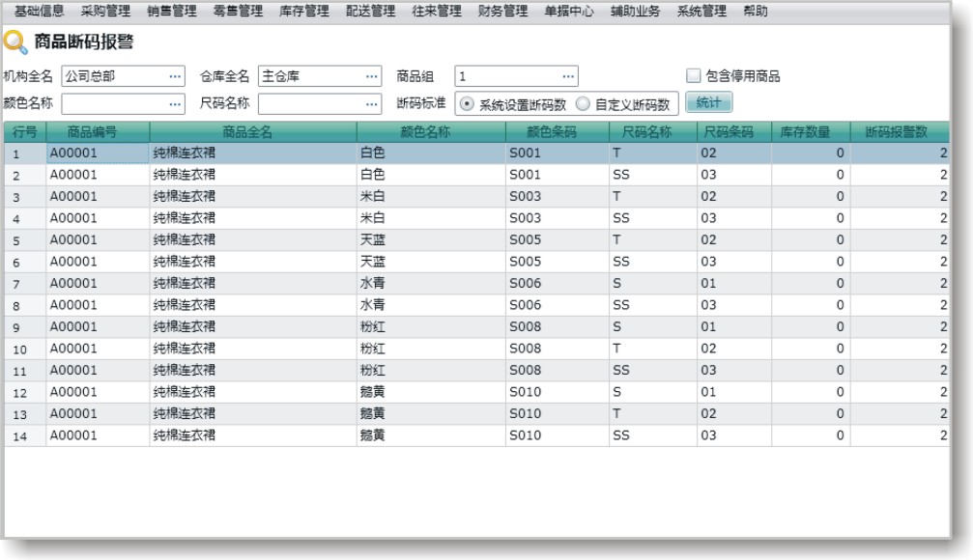This screenshot has width=973, height=560.
Task: Select the 米白 color cell in row 3
Action: (431, 197)
